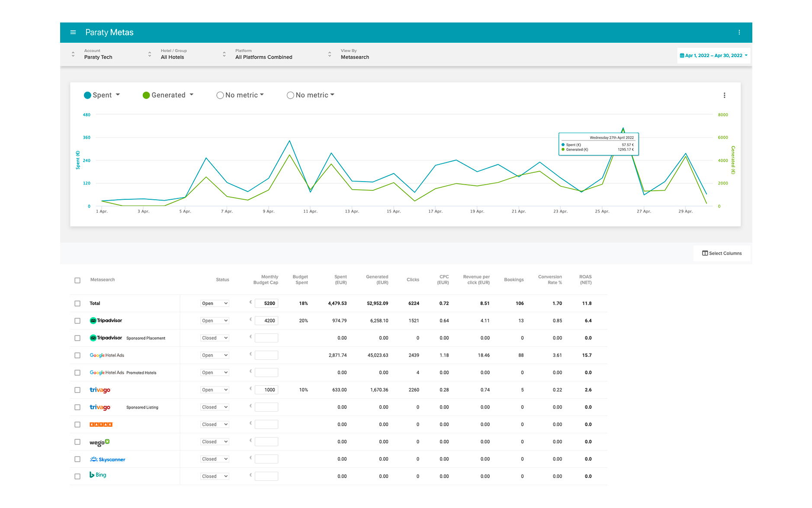Image resolution: width=812 pixels, height=508 pixels.
Task: Open the chart options three-dot menu
Action: coord(724,96)
